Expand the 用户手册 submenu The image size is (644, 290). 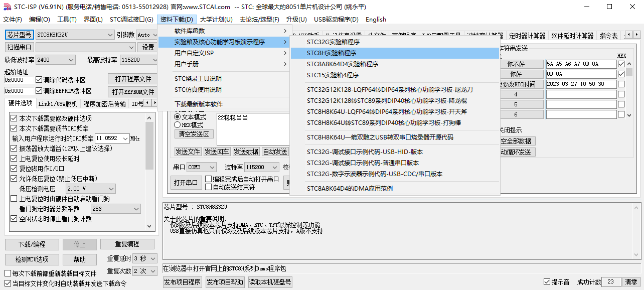coord(224,64)
